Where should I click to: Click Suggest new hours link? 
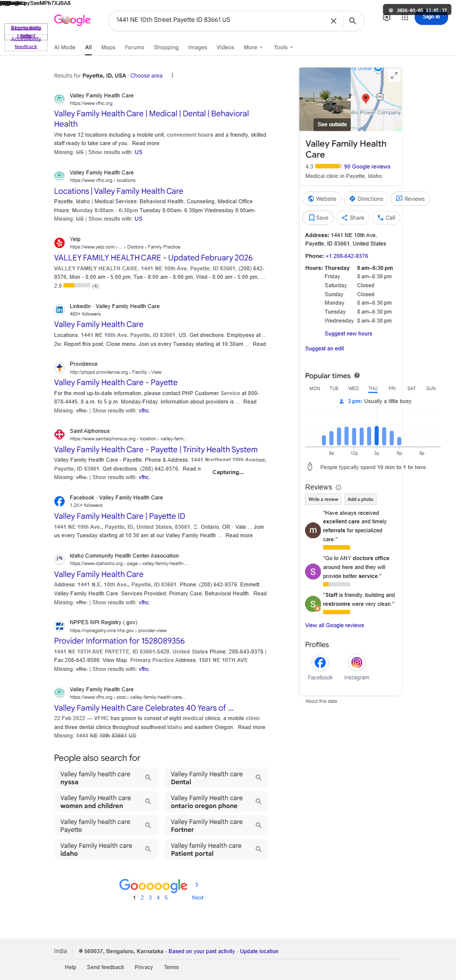coord(348,334)
